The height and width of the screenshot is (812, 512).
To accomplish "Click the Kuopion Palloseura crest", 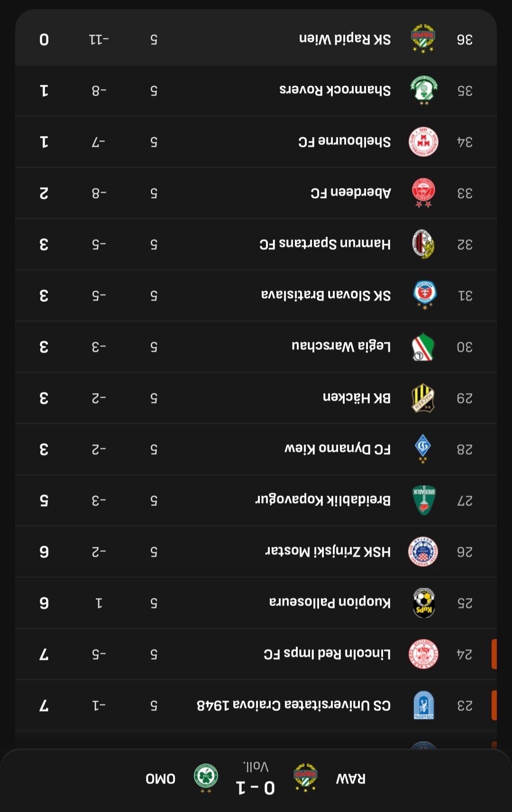I will pyautogui.click(x=423, y=603).
